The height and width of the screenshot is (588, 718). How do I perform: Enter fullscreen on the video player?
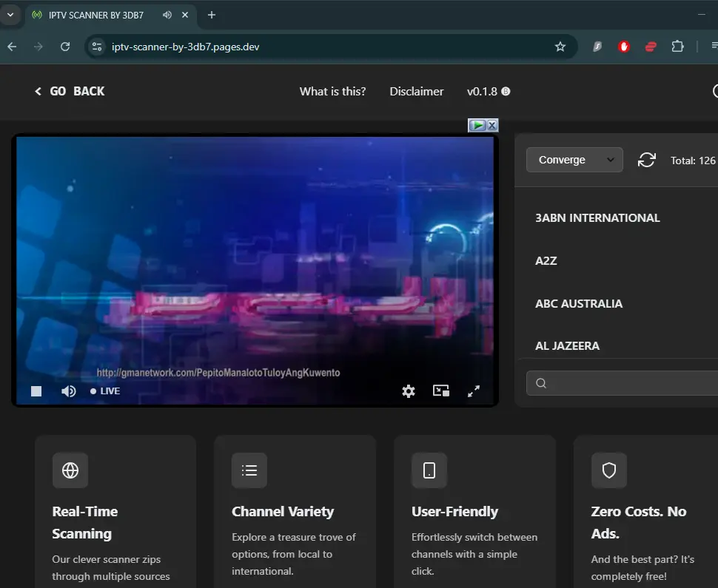click(x=474, y=391)
